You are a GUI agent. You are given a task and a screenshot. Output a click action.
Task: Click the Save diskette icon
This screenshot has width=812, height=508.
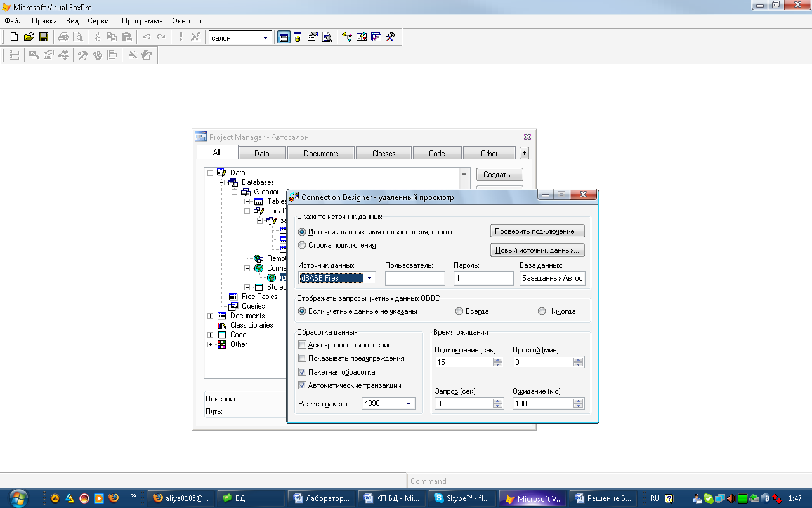click(44, 37)
